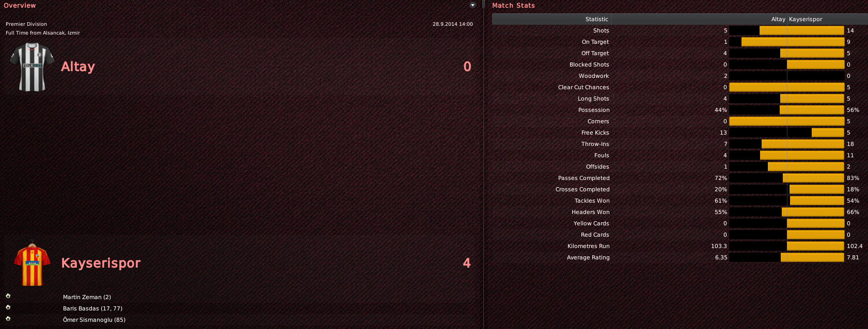Select the Throw-Ins statistic label
The width and height of the screenshot is (868, 329).
(595, 144)
